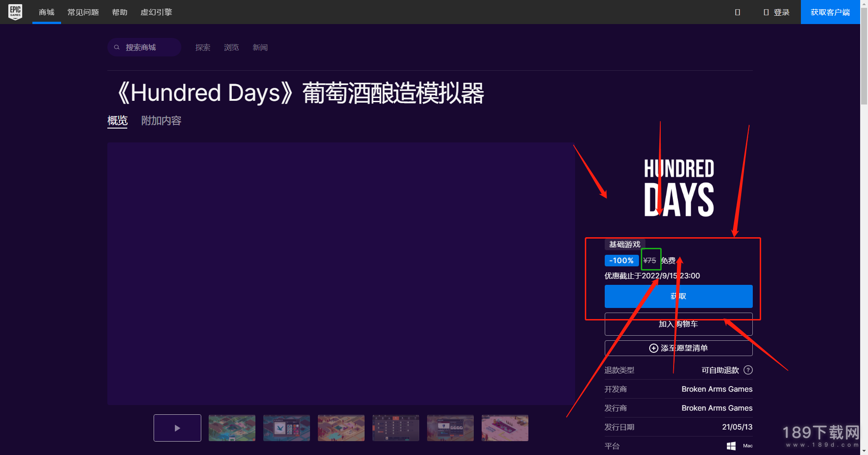
Task: Open 常见问题 FAQ menu item
Action: [x=83, y=12]
